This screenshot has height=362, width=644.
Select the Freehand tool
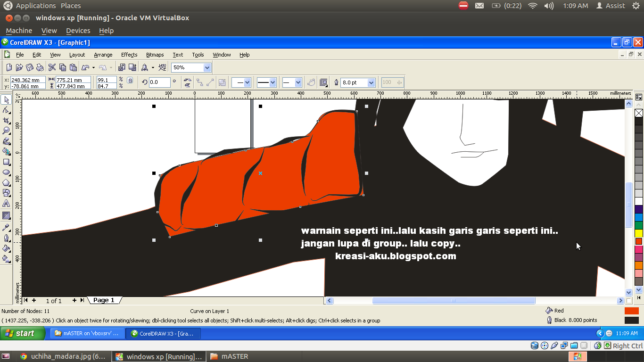click(x=6, y=141)
